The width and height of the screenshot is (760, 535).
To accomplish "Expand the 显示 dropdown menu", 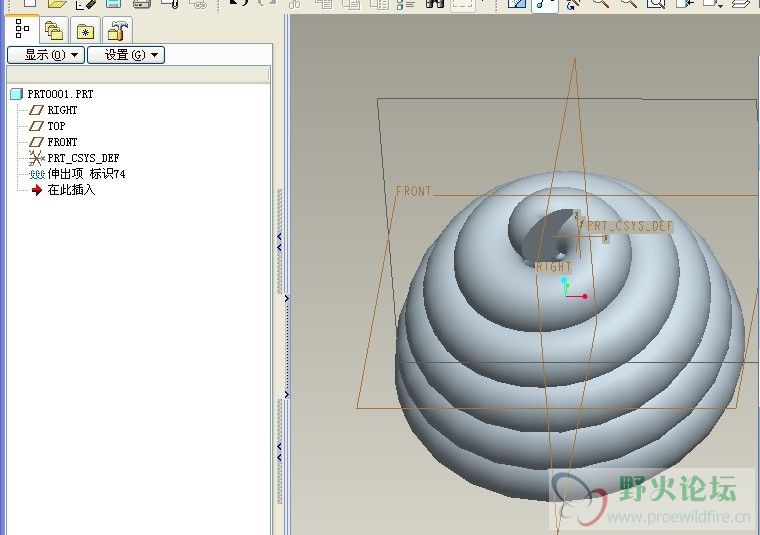I will 45,55.
